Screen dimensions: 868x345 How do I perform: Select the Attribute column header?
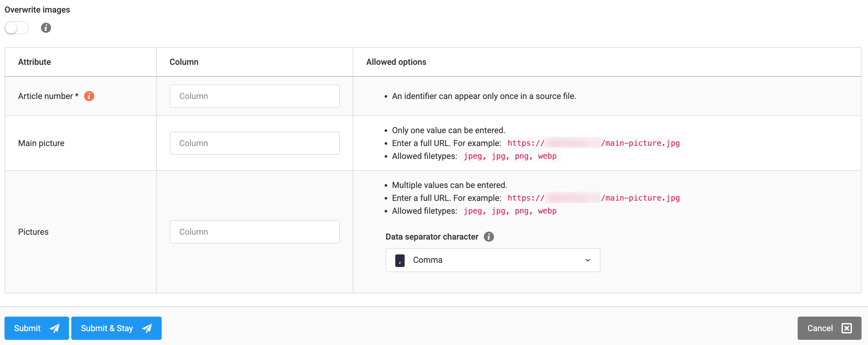[35, 62]
